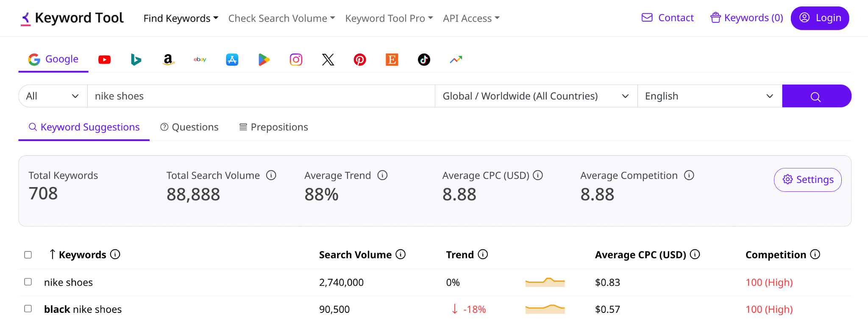Switch to the Bing source icon

tap(136, 60)
